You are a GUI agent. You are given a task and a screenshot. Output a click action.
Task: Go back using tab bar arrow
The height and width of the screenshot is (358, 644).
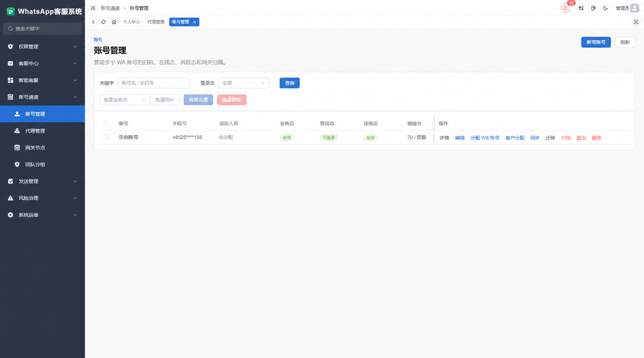[93, 22]
